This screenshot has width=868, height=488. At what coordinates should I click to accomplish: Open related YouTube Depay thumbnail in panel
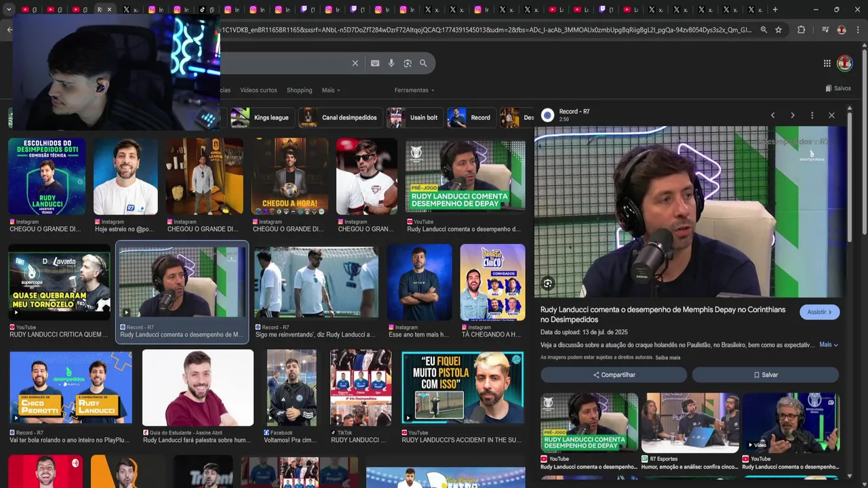click(589, 423)
